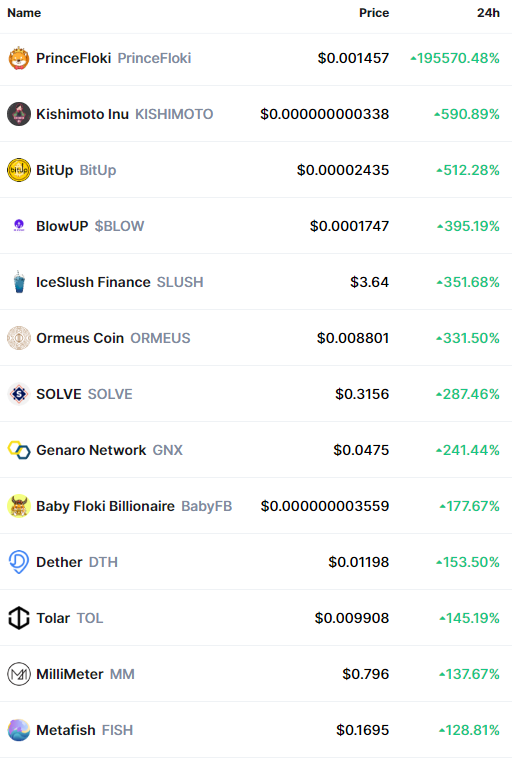
Task: Click the MilliMeter MM circle icon
Action: pos(19,674)
